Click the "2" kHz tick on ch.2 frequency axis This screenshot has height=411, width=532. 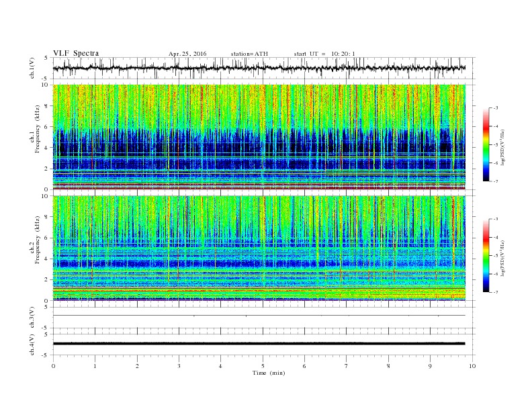47,280
